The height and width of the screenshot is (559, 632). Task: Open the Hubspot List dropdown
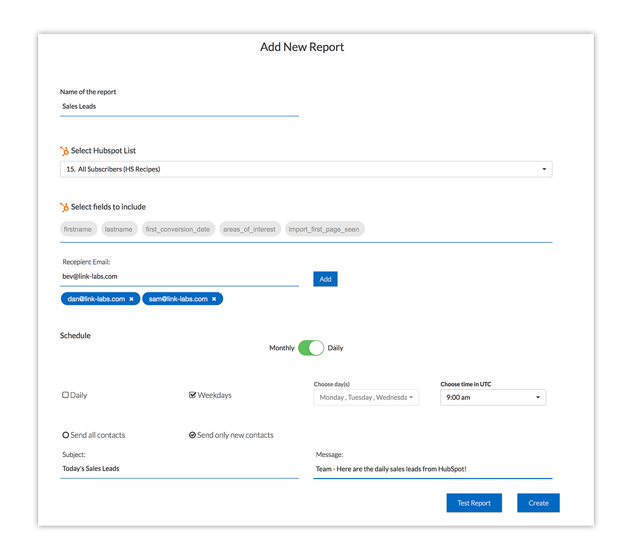point(305,170)
